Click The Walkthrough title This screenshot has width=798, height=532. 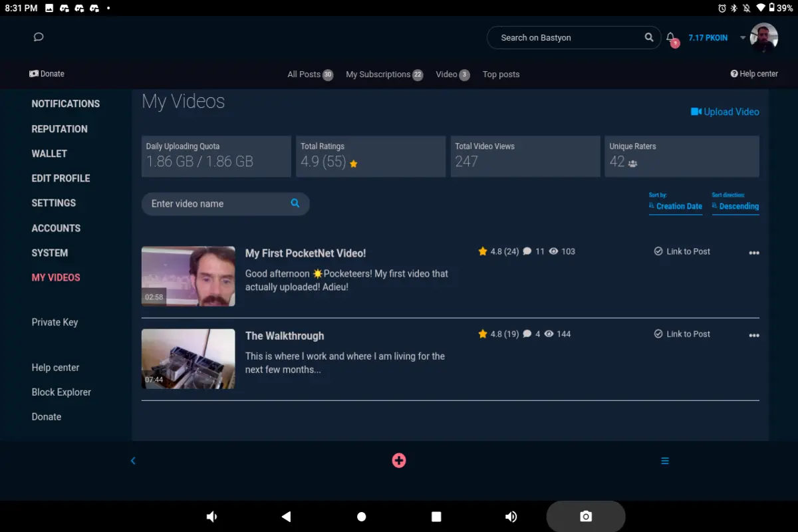[x=285, y=336]
